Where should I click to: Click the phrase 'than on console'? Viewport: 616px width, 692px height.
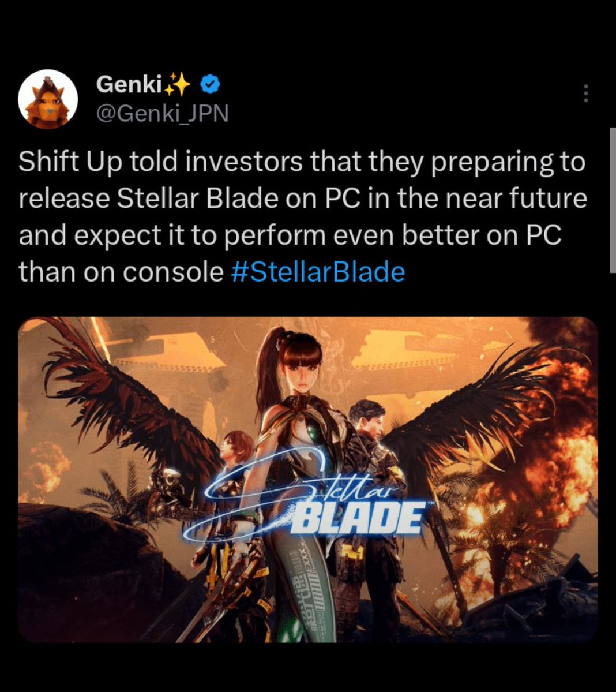[x=121, y=272]
